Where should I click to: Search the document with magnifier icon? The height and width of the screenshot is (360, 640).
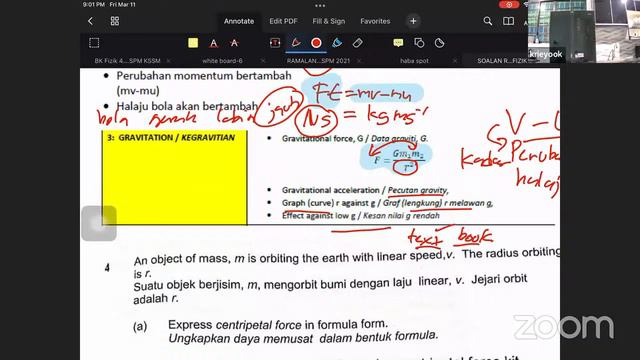point(487,21)
